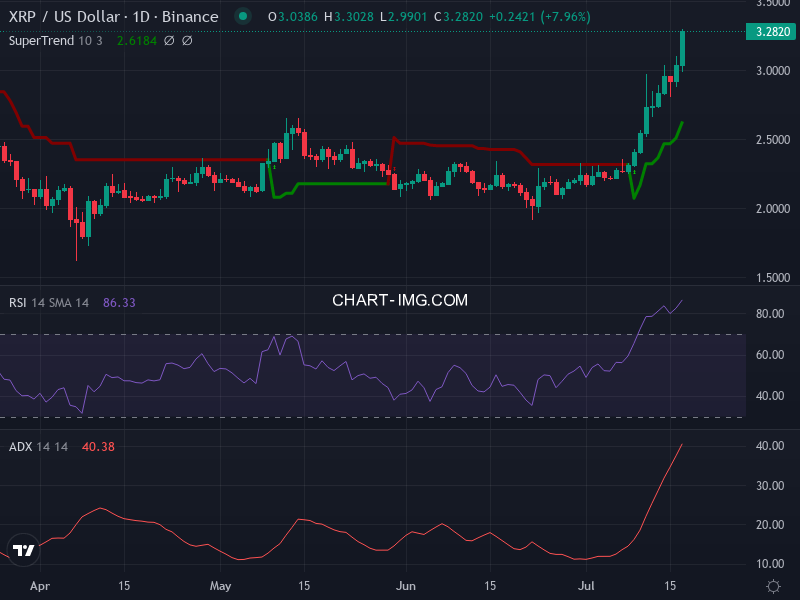The width and height of the screenshot is (800, 600).
Task: Click the RSI 40.00 axis label
Action: point(770,396)
